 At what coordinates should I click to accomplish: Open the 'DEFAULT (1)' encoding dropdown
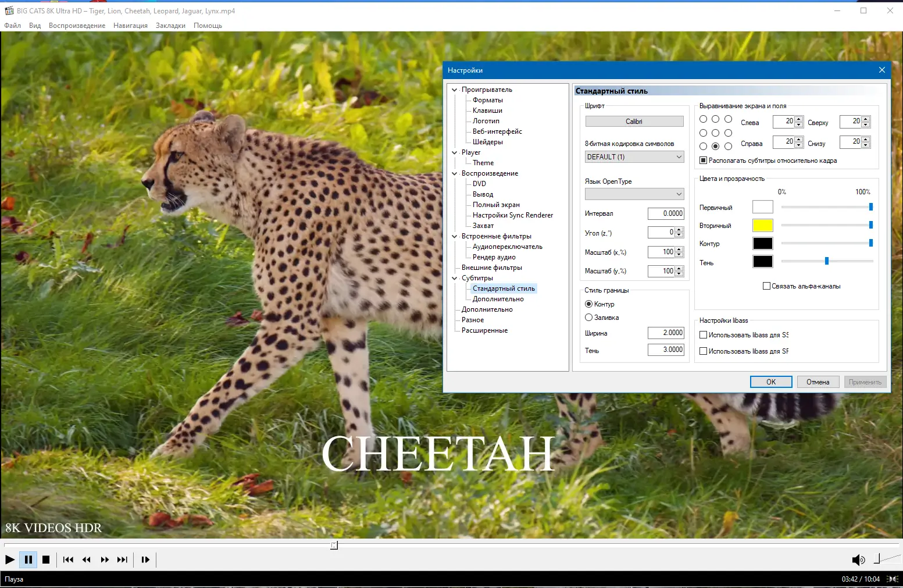(634, 156)
